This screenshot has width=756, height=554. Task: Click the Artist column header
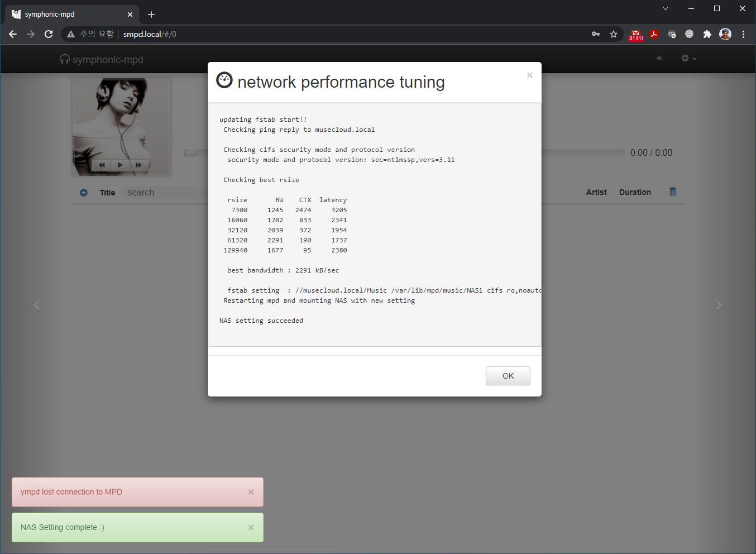pos(596,192)
